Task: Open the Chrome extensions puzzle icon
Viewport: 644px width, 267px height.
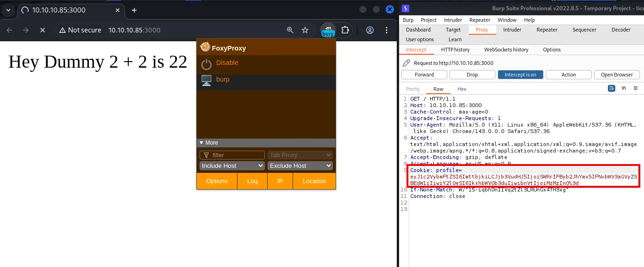Action: (345, 30)
